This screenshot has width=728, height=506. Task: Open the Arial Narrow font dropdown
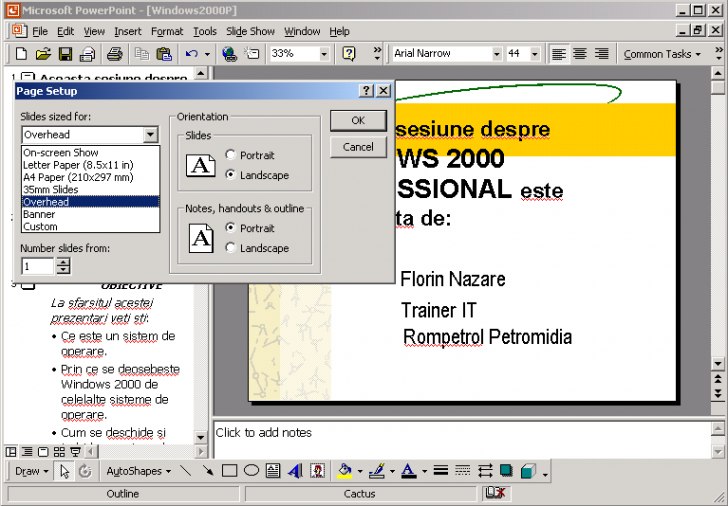[x=497, y=54]
